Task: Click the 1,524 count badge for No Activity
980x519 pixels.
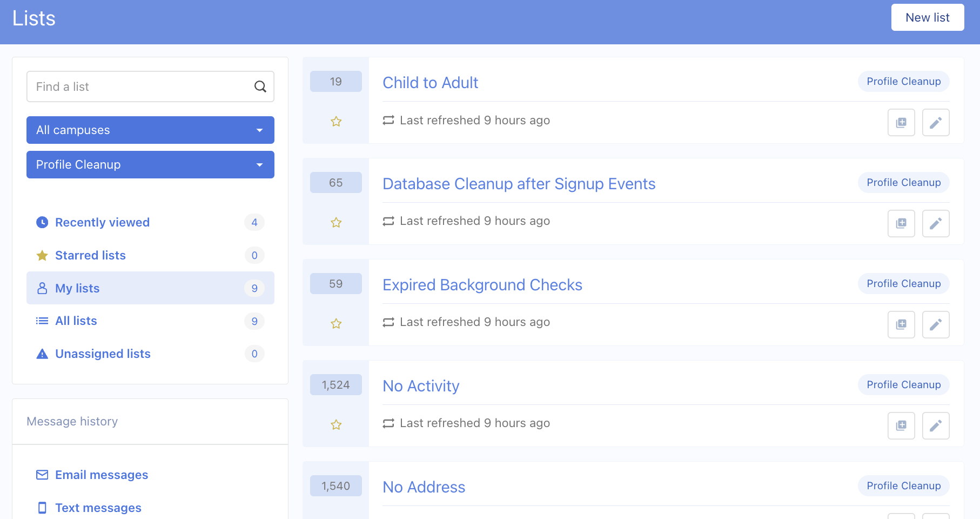Action: pos(336,385)
